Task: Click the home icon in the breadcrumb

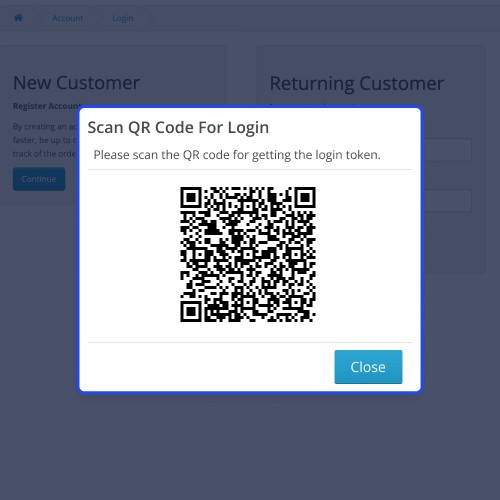Action: click(x=18, y=18)
